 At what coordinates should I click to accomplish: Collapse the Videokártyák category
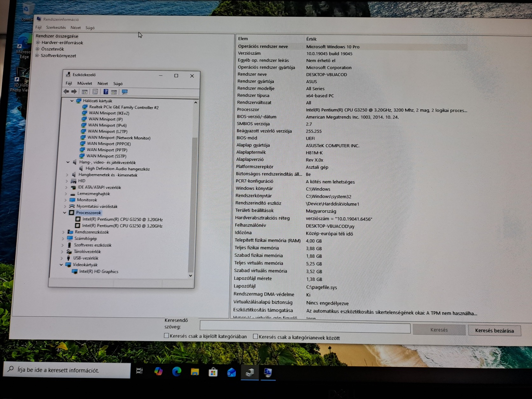[x=61, y=264]
